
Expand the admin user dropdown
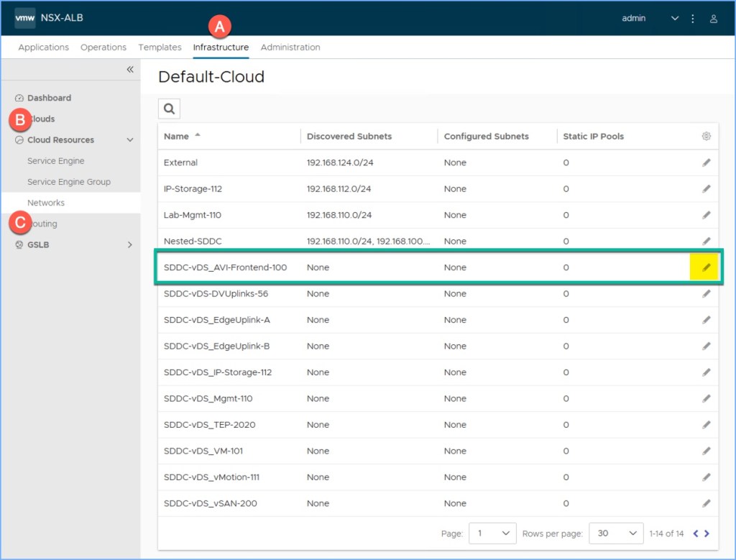pyautogui.click(x=674, y=19)
